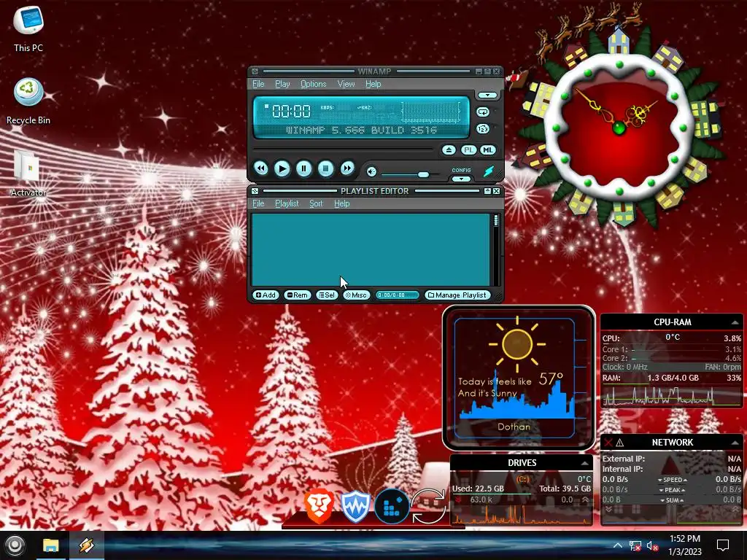Image resolution: width=747 pixels, height=560 pixels.
Task: Collapse the DRIVES gadget arrow
Action: pyautogui.click(x=584, y=463)
